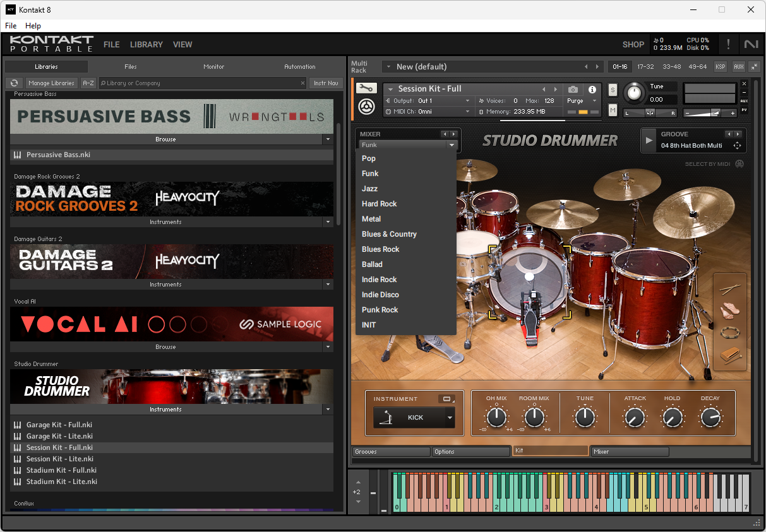Screen dimensions: 766x532
Task: Open the VIEW header menu
Action: click(x=183, y=45)
